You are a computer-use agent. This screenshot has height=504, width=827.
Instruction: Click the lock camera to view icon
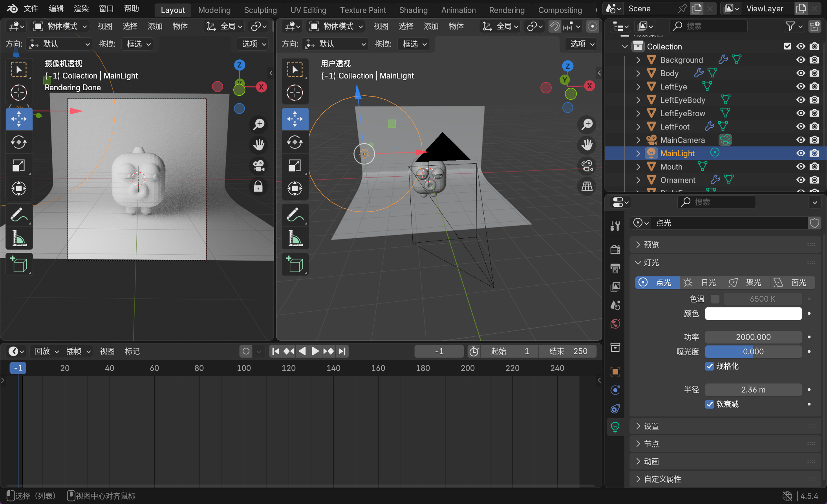point(258,186)
